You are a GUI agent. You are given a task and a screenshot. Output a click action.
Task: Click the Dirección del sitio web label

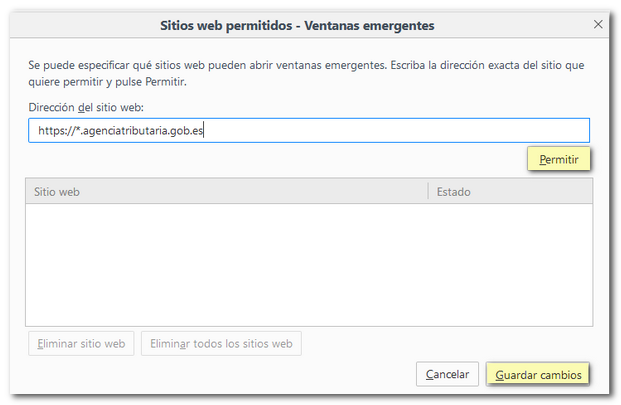[88, 106]
